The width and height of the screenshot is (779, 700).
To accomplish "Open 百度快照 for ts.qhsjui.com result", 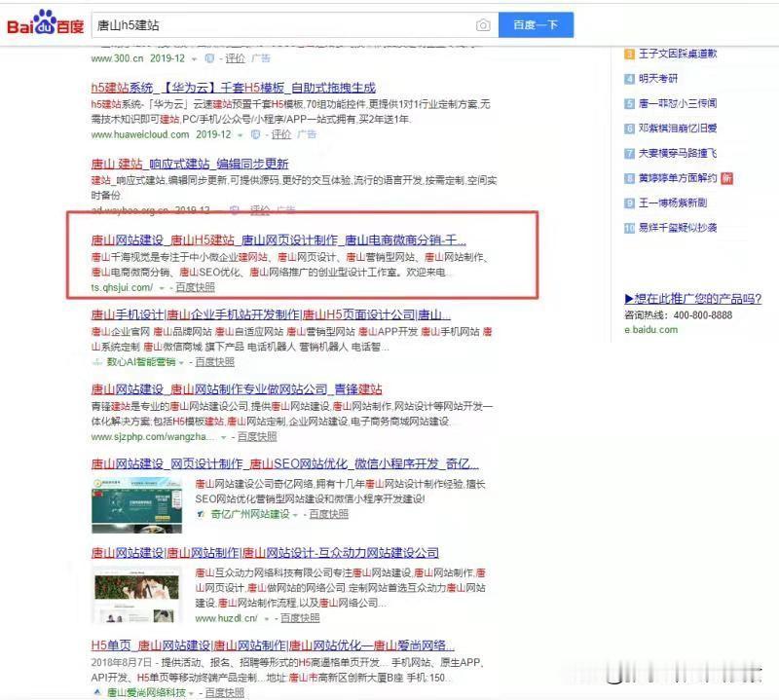I will pyautogui.click(x=196, y=287).
